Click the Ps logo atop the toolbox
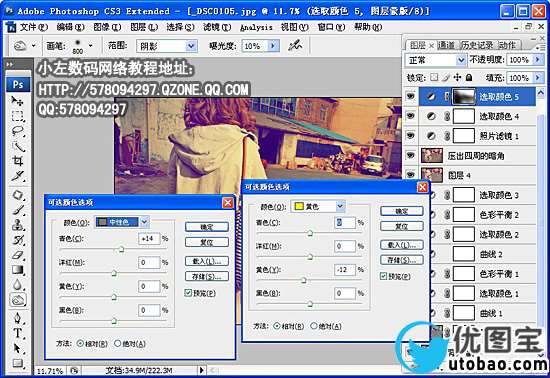The height and width of the screenshot is (378, 550). click(18, 85)
